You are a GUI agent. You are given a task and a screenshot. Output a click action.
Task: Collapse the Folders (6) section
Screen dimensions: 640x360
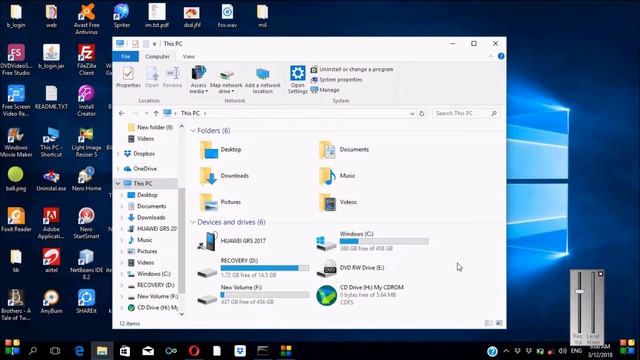coord(193,131)
